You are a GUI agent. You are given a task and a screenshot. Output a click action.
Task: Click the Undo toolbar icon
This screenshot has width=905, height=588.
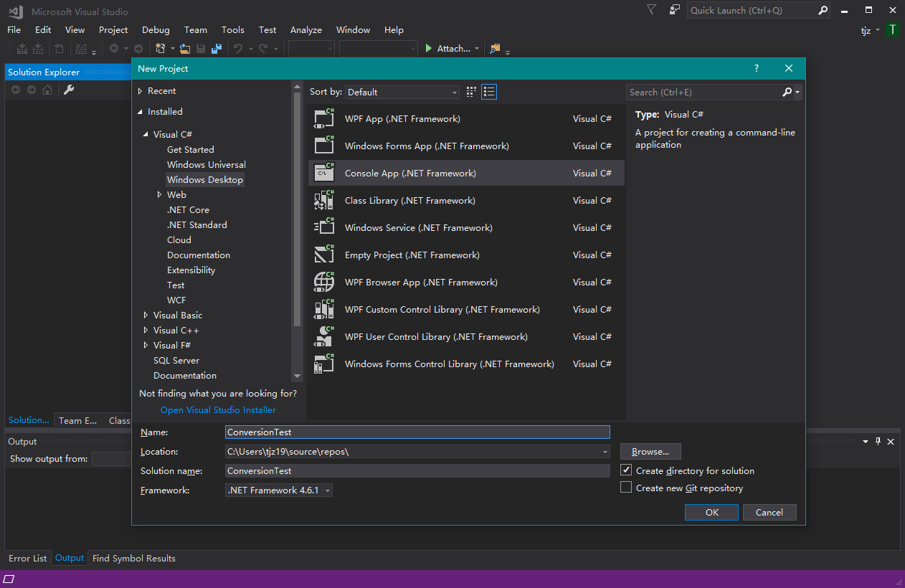pyautogui.click(x=238, y=49)
